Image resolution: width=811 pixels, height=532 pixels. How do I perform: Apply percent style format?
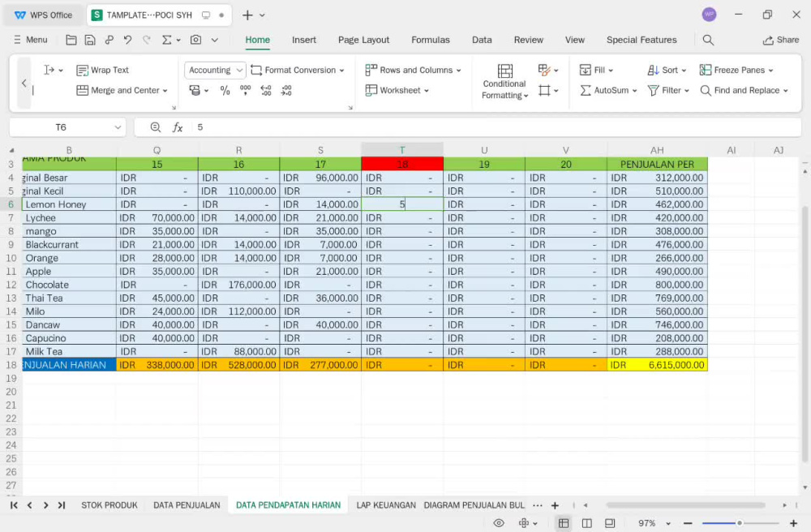coord(225,91)
